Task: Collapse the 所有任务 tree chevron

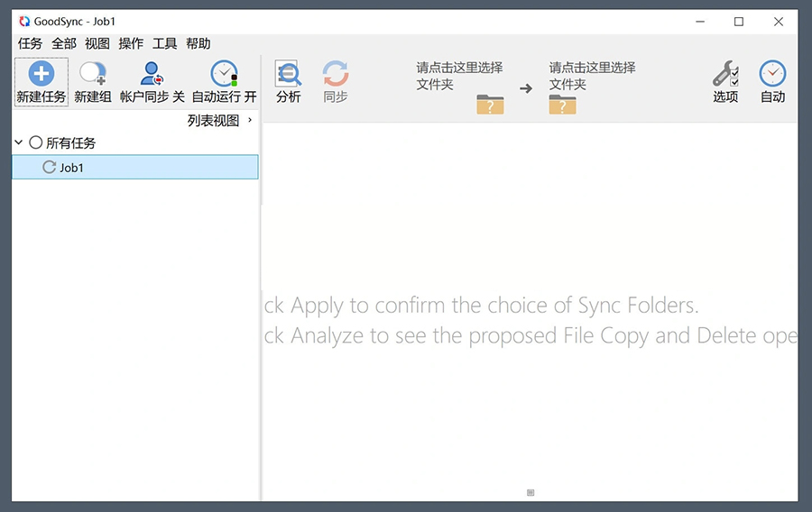Action: (x=19, y=142)
